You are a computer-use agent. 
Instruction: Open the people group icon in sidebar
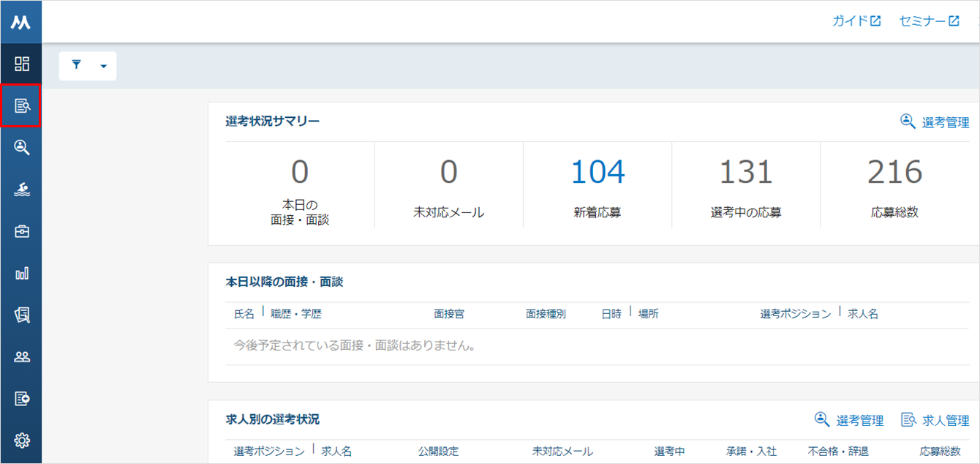pyautogui.click(x=22, y=357)
